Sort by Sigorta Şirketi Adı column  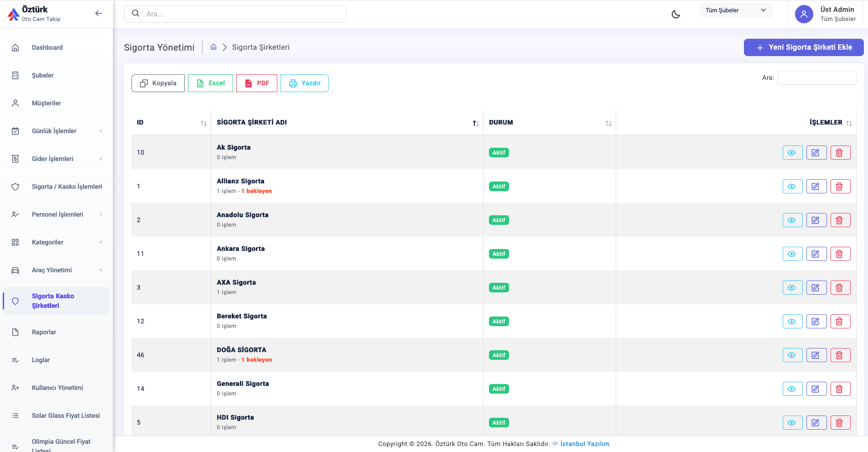tap(347, 123)
